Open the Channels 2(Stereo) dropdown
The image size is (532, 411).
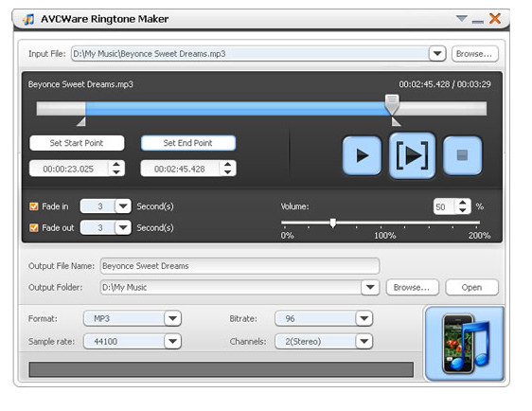pyautogui.click(x=364, y=341)
